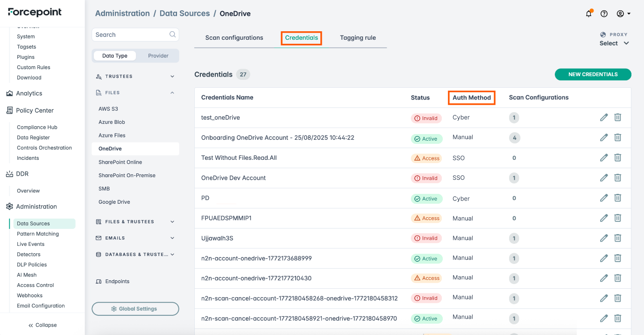Delete the Ujjawalh3S credentials entry
Screen dimensions: 644x335
click(617, 238)
